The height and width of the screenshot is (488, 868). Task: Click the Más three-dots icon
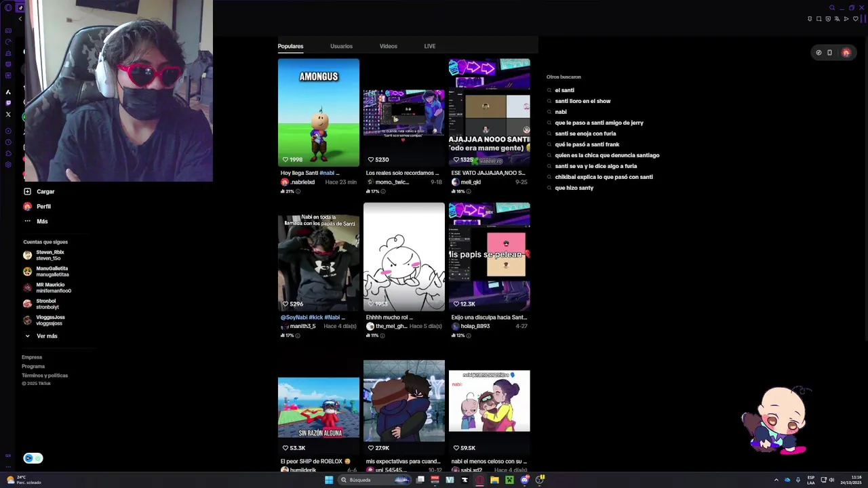pyautogui.click(x=27, y=221)
